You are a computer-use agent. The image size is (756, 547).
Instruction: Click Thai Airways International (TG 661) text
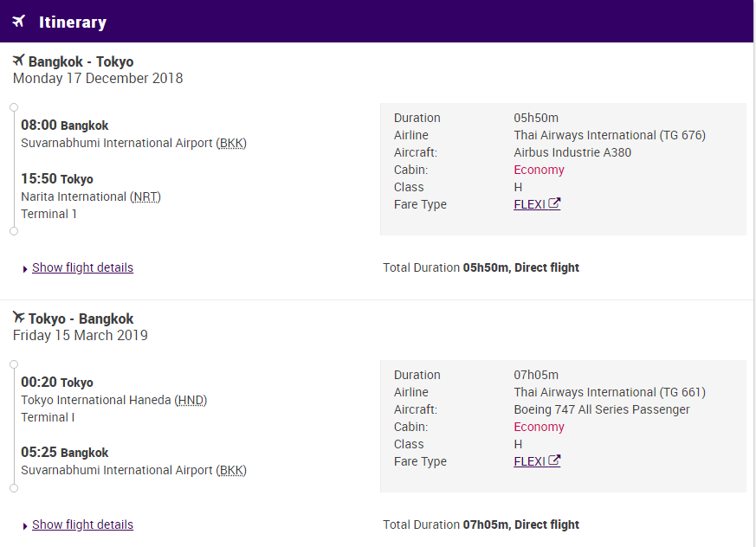click(x=610, y=392)
